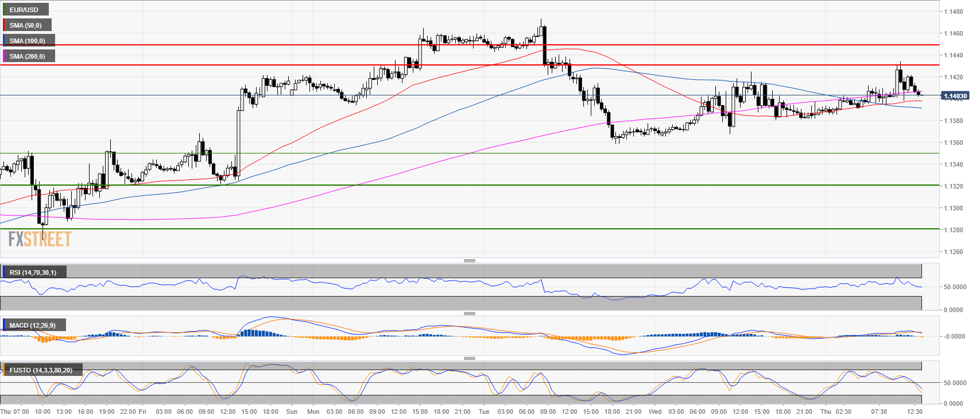Viewport: 980px width, 419px height.
Task: Click the splitter handle above FUSTO panel
Action: point(469,359)
